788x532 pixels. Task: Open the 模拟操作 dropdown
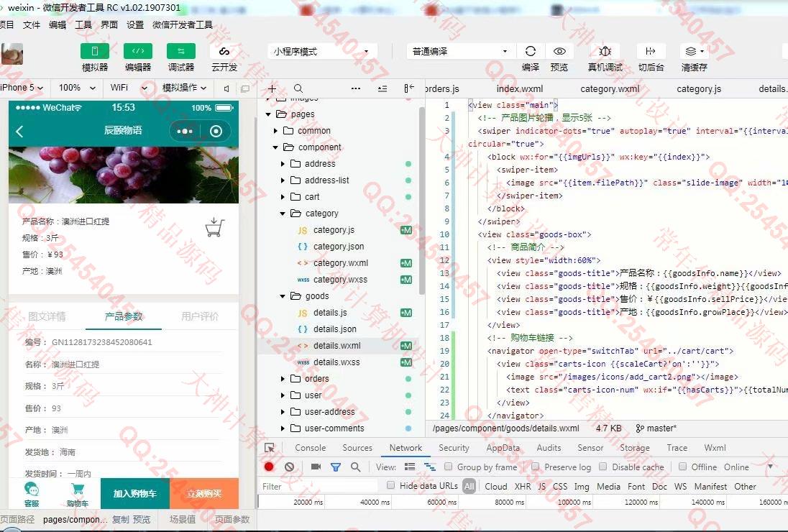click(x=185, y=88)
